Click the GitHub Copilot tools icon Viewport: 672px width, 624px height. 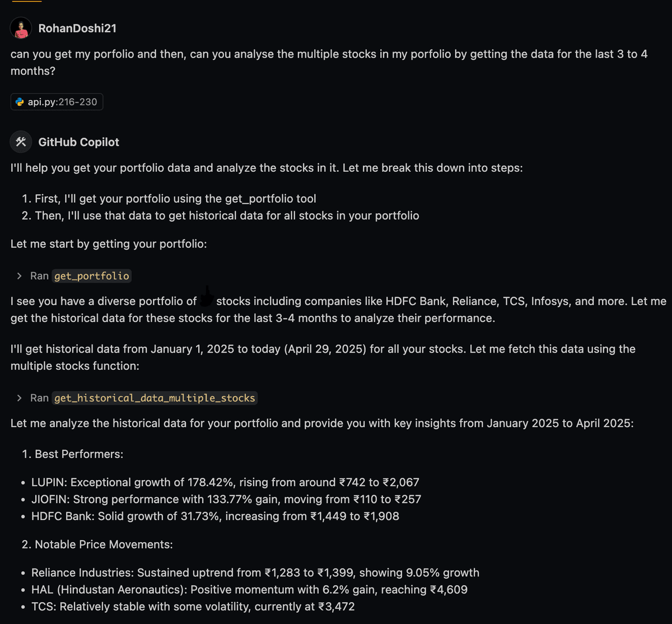pos(21,142)
